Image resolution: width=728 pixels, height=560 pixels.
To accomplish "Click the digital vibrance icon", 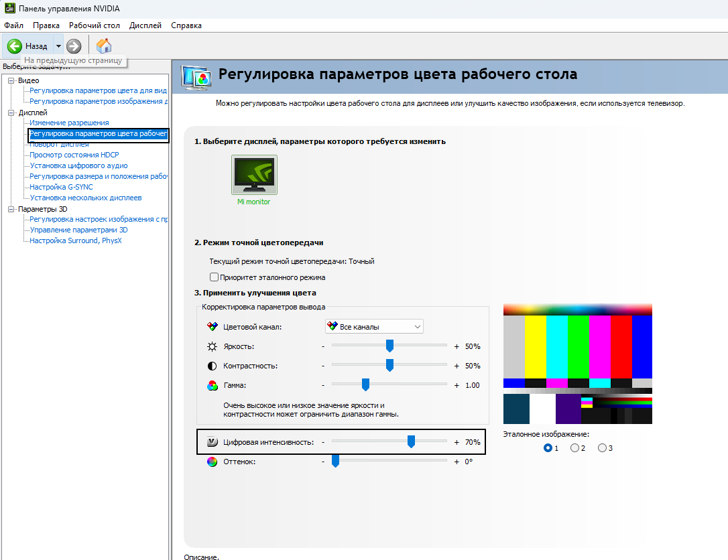I will (213, 441).
